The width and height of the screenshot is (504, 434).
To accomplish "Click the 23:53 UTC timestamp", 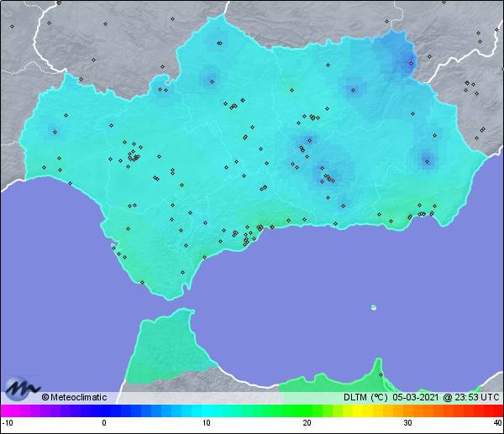I will click(478, 397).
